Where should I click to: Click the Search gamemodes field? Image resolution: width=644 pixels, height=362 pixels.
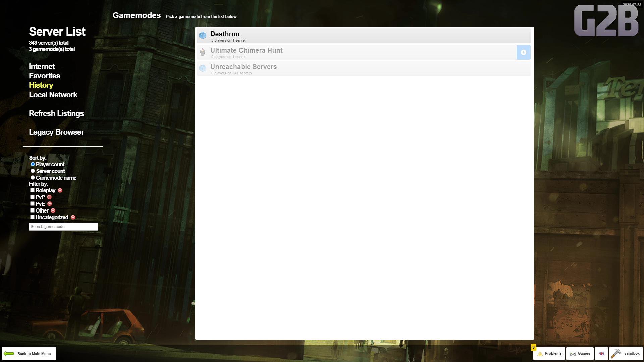[x=63, y=227]
